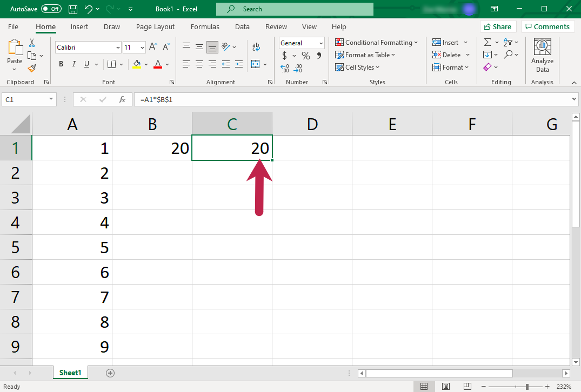Apply Comma Style number format

click(x=319, y=56)
